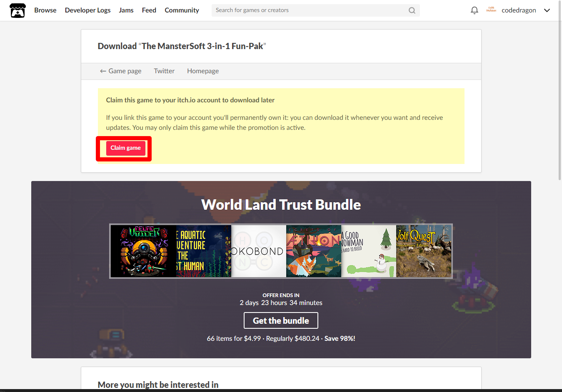Click 'The MansterSoft 3-in-1 Fun-Pak' title text
The height and width of the screenshot is (392, 562).
pos(202,46)
